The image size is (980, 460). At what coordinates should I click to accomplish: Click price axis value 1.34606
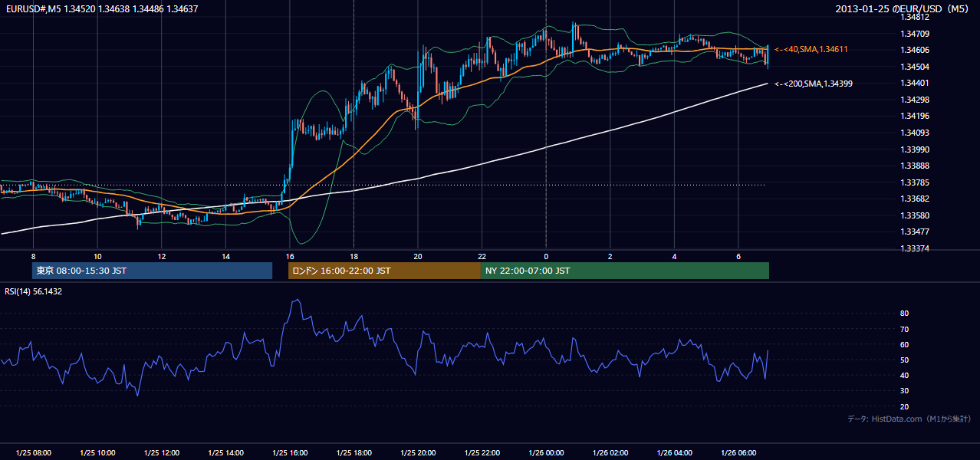[916, 50]
